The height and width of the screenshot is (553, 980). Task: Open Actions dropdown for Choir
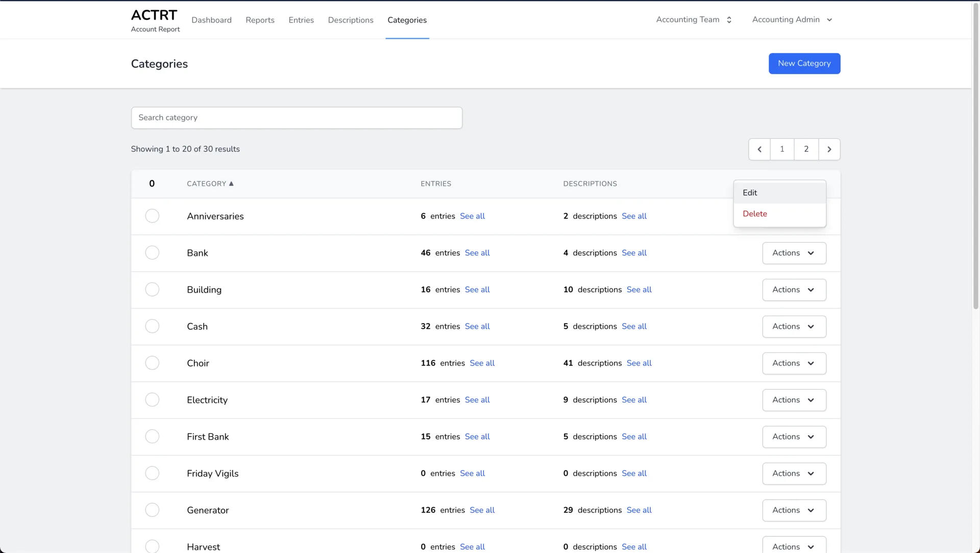click(x=794, y=363)
